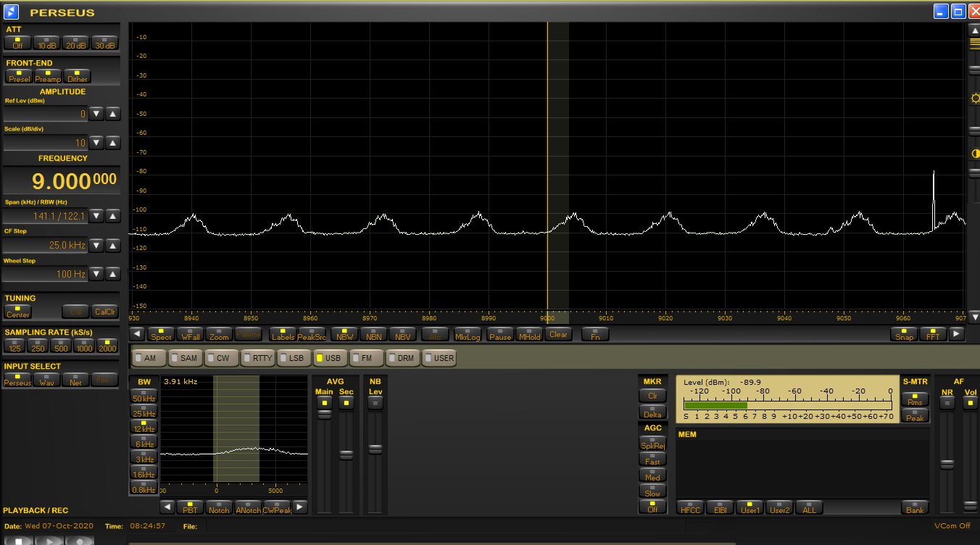Click right arrow next to CWPeak
980x545 pixels.
click(299, 507)
